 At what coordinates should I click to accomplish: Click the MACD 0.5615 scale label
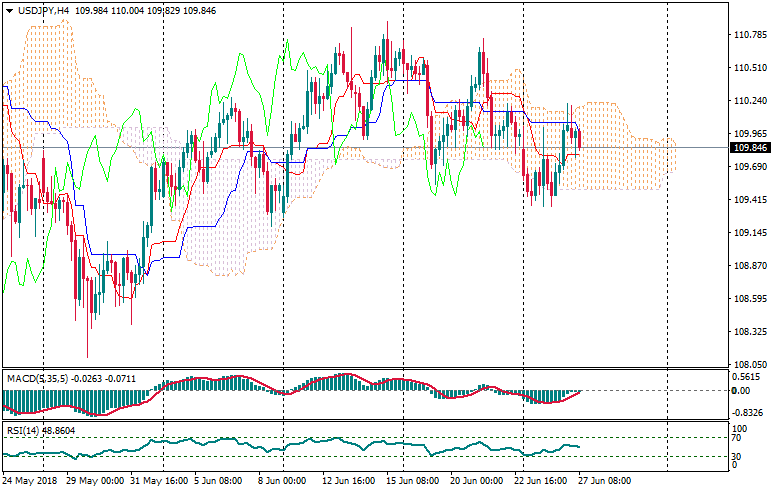747,377
